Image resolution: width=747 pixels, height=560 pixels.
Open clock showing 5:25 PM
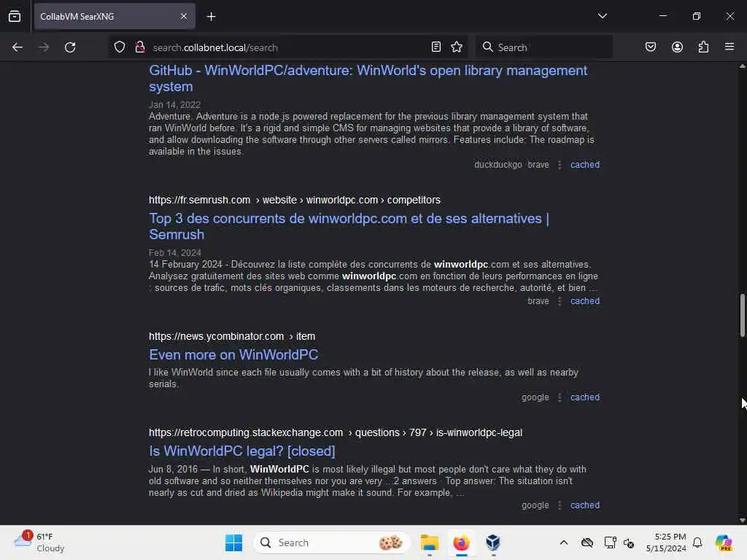coord(666,542)
